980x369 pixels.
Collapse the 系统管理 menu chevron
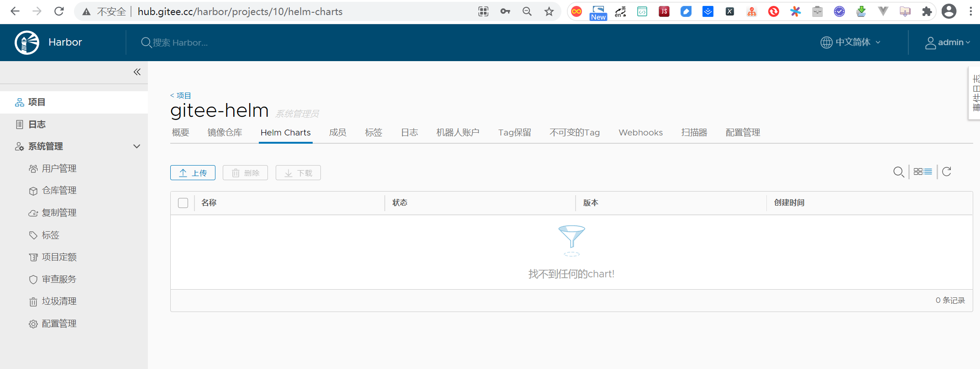coord(136,146)
